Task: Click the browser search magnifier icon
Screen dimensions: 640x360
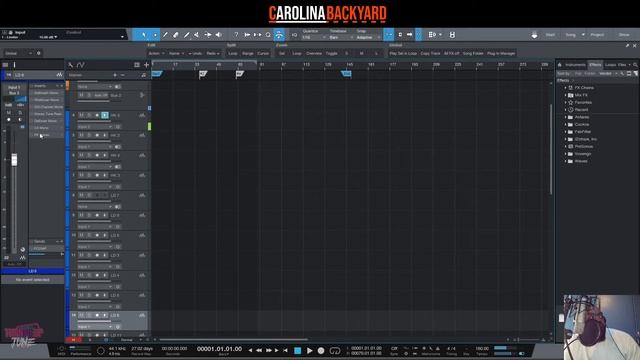Action: coord(635,65)
